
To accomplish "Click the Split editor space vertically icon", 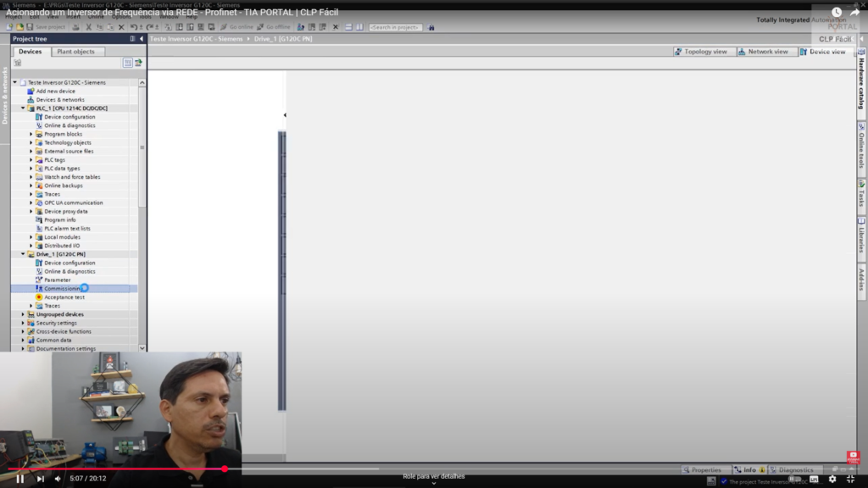I will 359,27.
